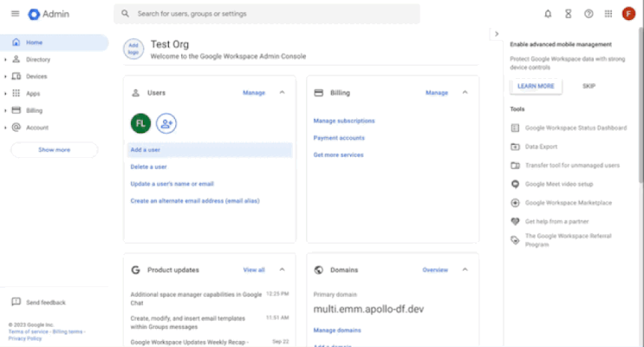644x347 pixels.
Task: Open Get more services link
Action: (x=338, y=155)
